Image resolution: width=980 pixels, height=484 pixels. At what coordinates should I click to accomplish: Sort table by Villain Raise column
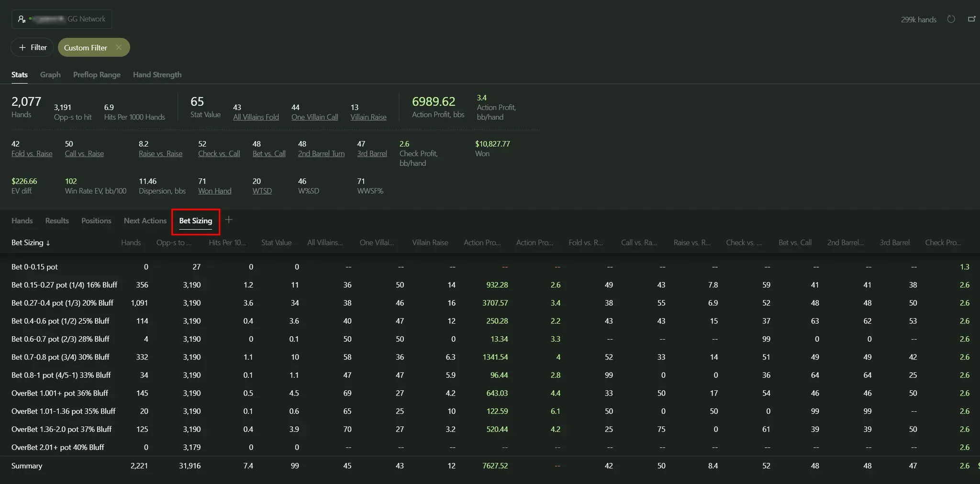pyautogui.click(x=430, y=242)
